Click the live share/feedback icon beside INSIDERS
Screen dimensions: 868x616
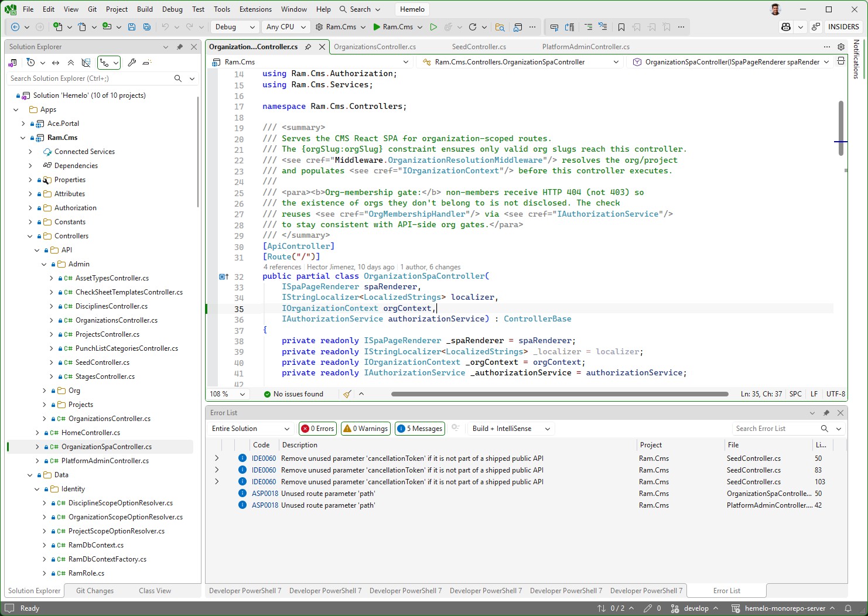click(x=816, y=27)
